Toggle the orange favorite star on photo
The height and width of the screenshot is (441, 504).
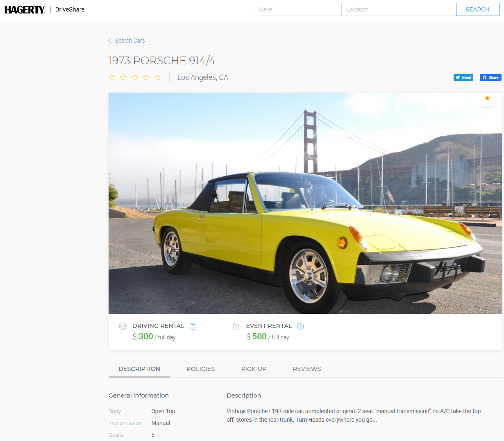(x=487, y=98)
